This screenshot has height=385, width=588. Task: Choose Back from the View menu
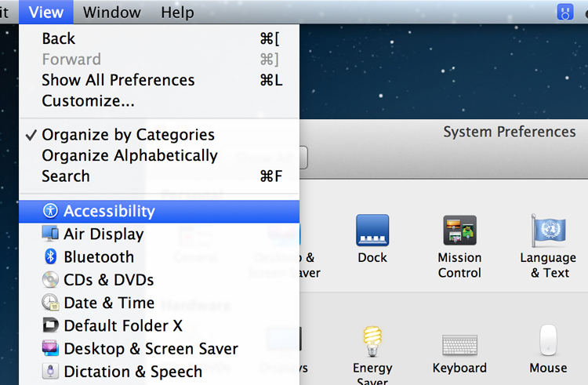click(159, 38)
